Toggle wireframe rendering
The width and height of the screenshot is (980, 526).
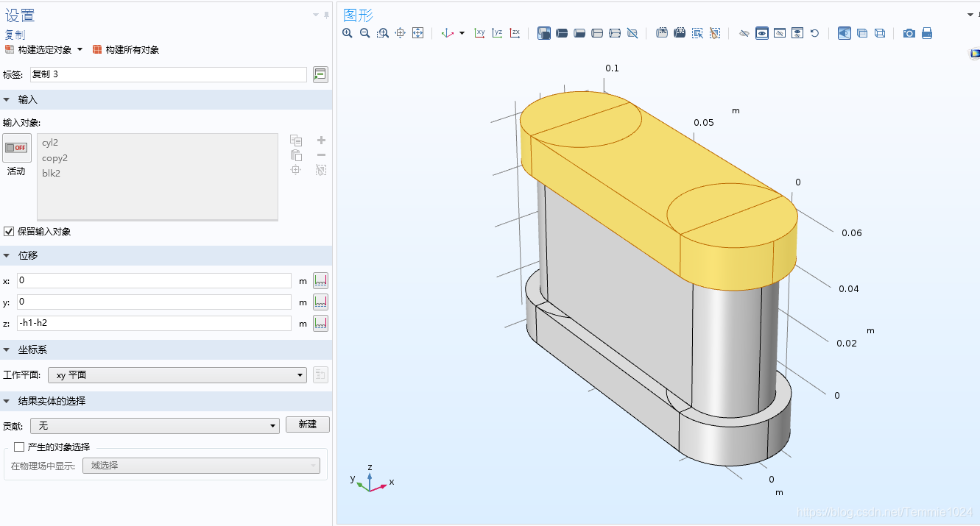click(880, 33)
